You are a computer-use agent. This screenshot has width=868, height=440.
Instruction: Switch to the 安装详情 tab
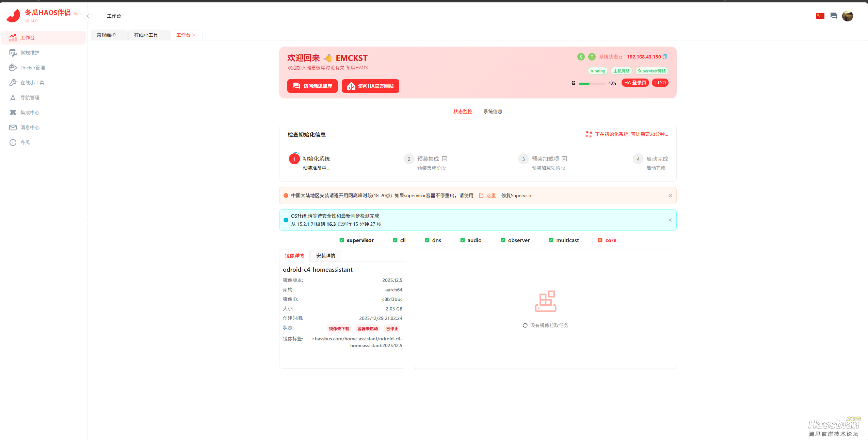coord(325,256)
